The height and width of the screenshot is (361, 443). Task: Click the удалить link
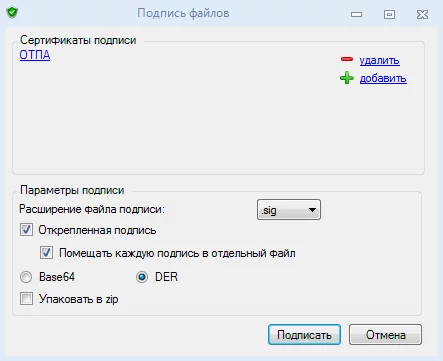379,61
